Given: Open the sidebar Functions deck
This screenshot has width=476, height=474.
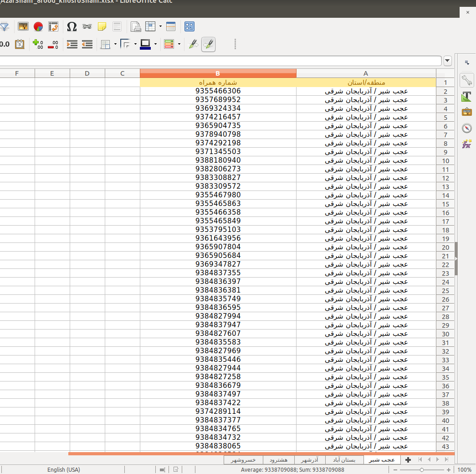Looking at the screenshot, I should 466,144.
